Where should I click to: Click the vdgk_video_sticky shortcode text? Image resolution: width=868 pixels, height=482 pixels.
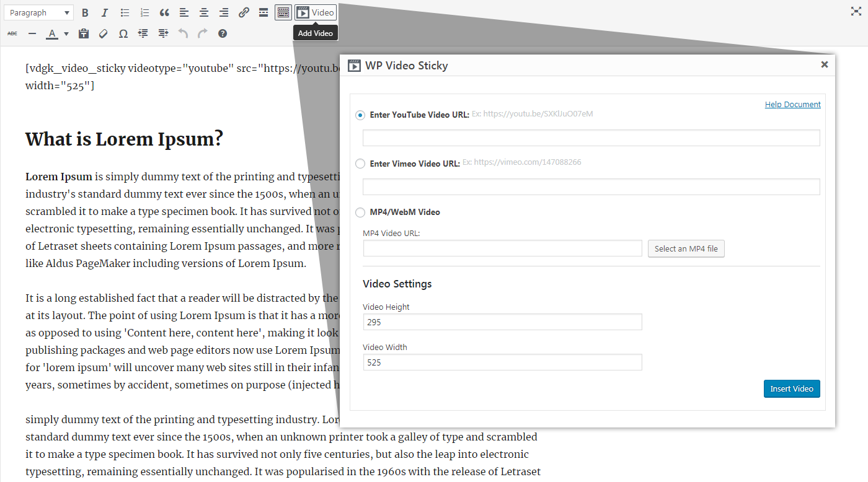tap(184, 77)
